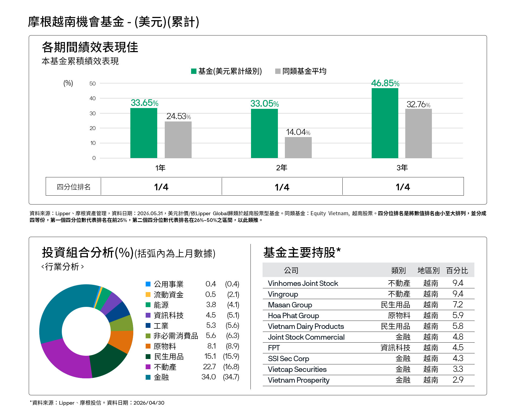Click the 公司 column header
The image size is (516, 420).
click(x=291, y=270)
